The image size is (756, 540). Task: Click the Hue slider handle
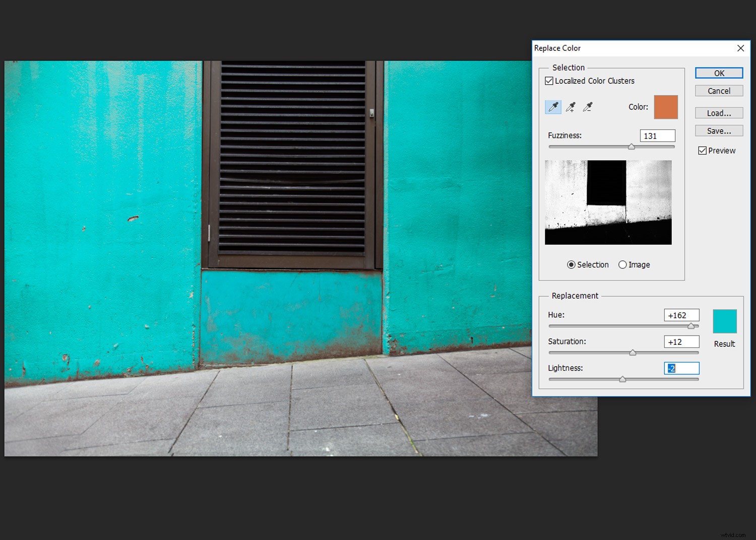coord(691,326)
